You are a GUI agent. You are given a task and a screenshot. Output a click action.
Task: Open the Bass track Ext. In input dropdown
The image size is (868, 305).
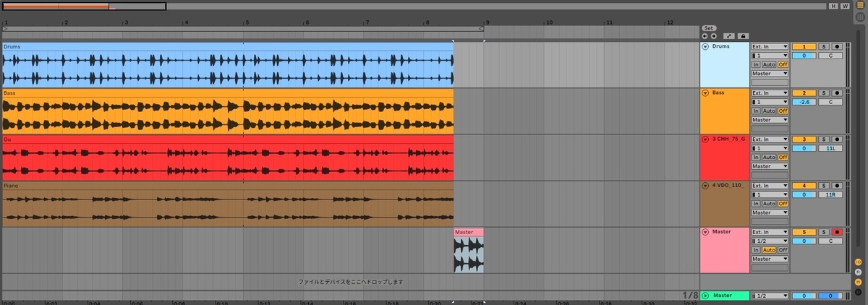769,93
